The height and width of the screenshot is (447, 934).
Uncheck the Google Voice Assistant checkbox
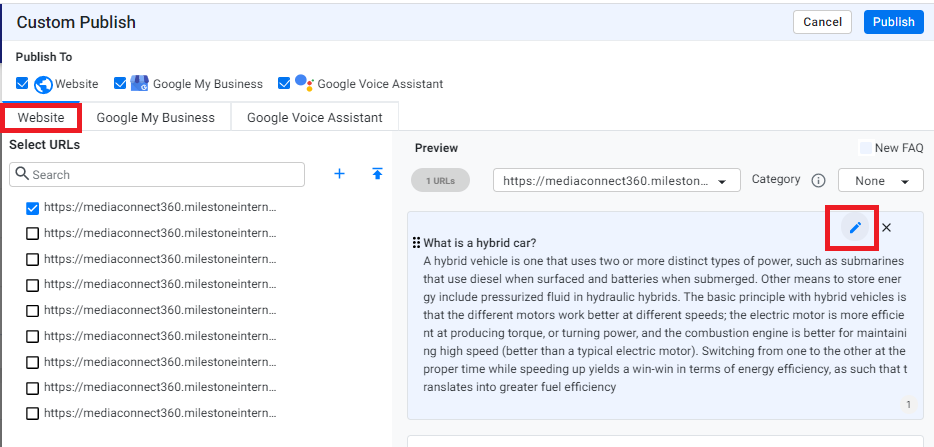[284, 84]
